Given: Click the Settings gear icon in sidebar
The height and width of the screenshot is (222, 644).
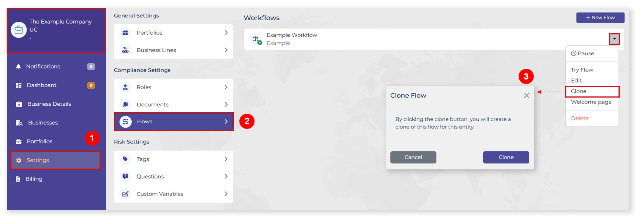Looking at the screenshot, I should click(19, 160).
